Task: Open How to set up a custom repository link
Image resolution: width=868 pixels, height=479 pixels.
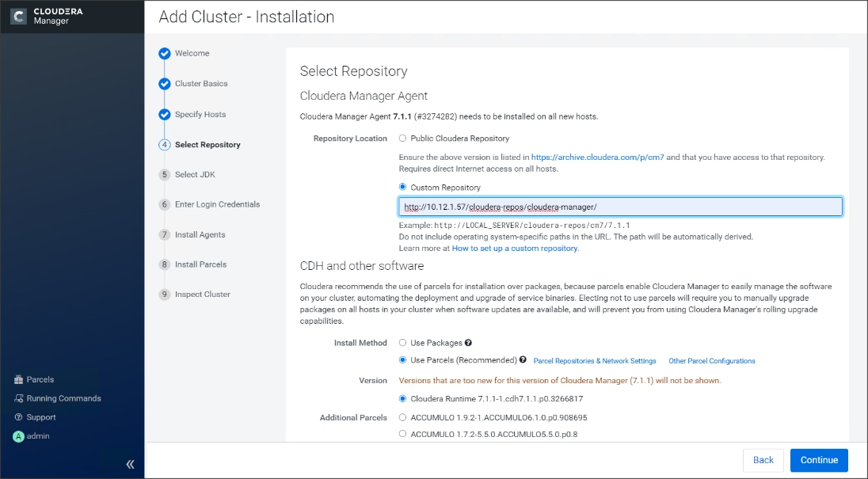Action: (514, 249)
